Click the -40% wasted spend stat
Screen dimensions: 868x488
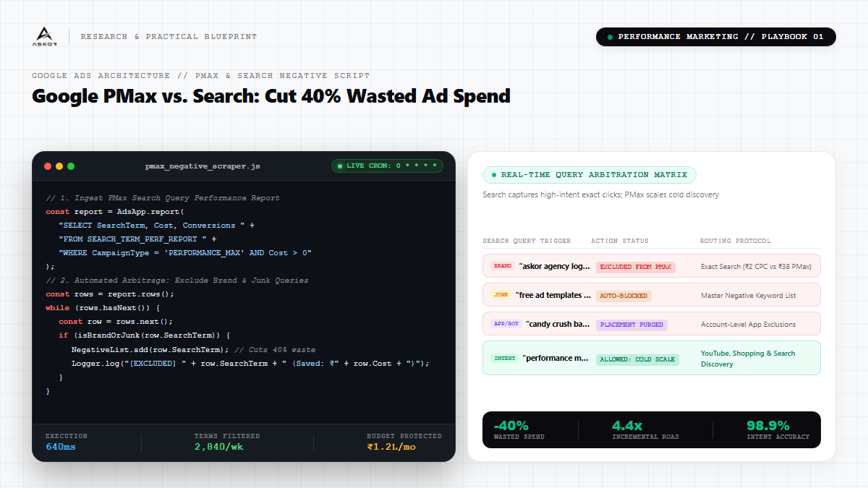click(519, 429)
